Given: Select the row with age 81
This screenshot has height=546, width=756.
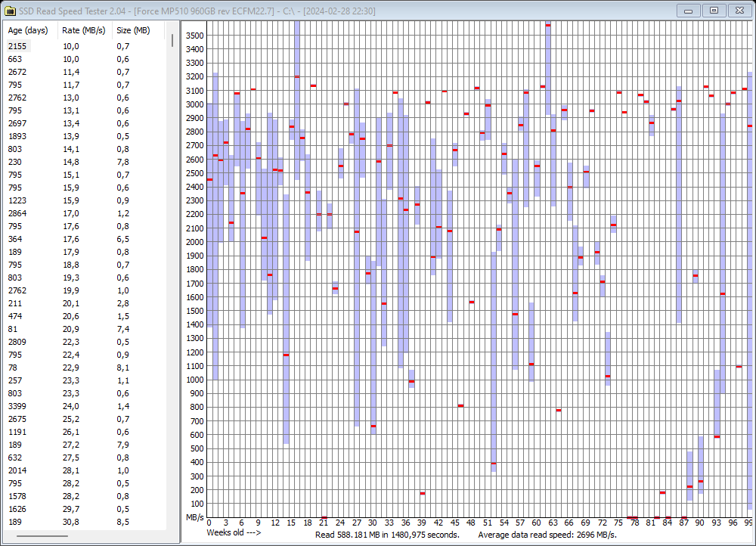Looking at the screenshot, I should coord(85,329).
